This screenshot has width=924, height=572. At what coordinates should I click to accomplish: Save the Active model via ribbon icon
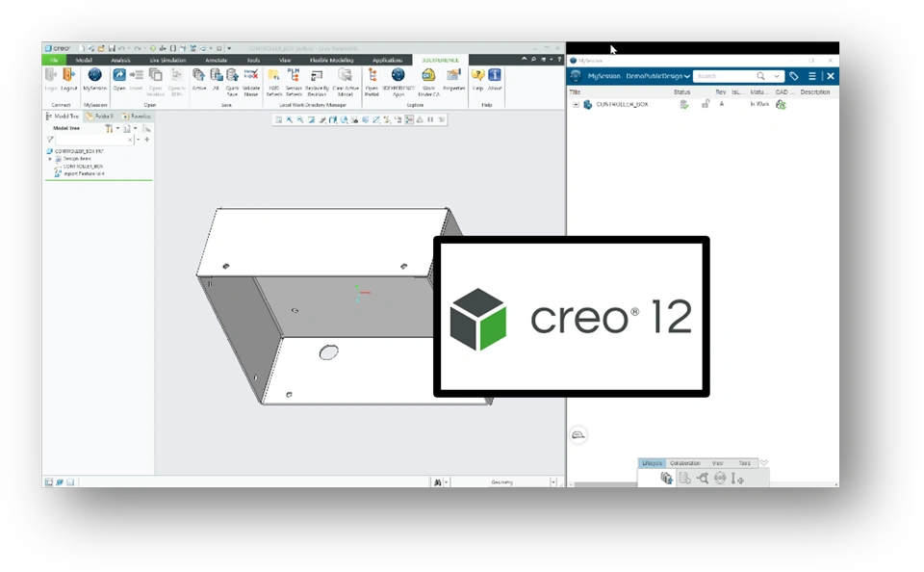pos(198,75)
